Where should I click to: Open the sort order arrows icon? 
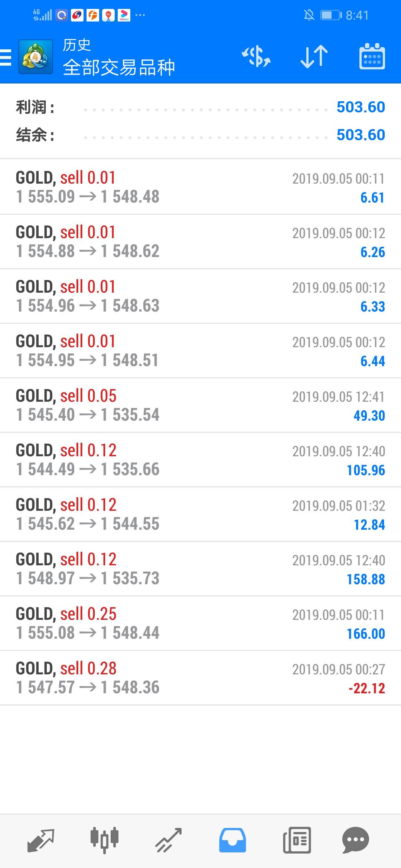click(314, 57)
